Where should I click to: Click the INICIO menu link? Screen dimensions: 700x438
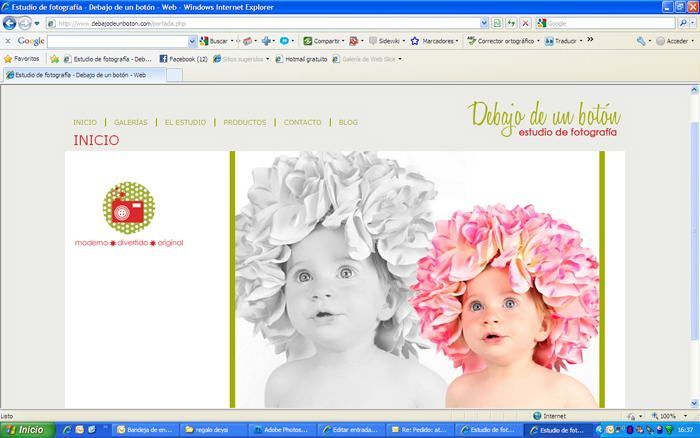click(x=85, y=122)
